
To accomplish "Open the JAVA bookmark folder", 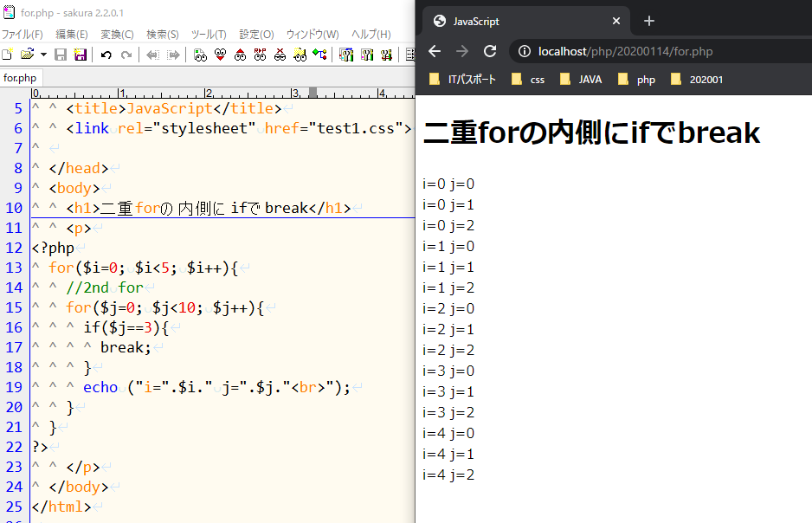I will [x=581, y=79].
